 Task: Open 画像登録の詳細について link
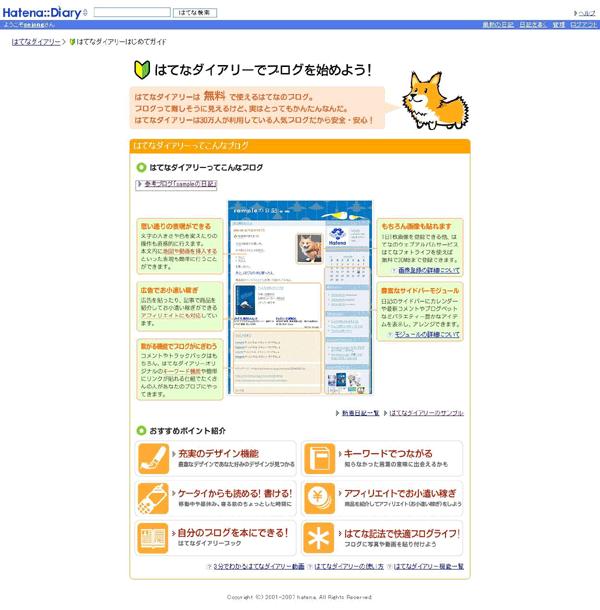coord(429,270)
